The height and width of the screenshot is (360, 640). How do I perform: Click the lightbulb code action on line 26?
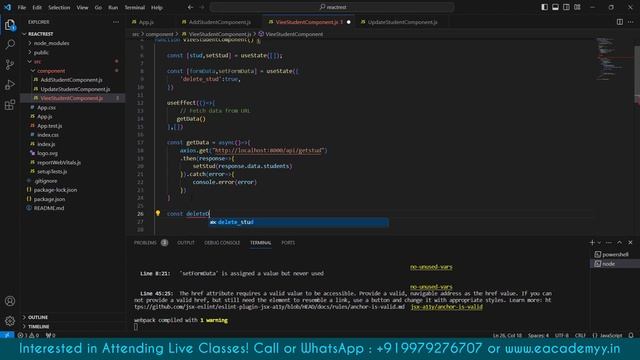tap(158, 213)
